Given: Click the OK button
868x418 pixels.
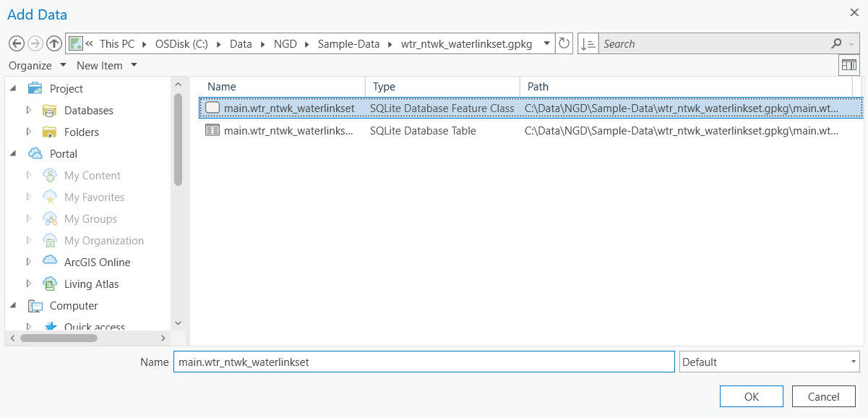Looking at the screenshot, I should point(752,396).
